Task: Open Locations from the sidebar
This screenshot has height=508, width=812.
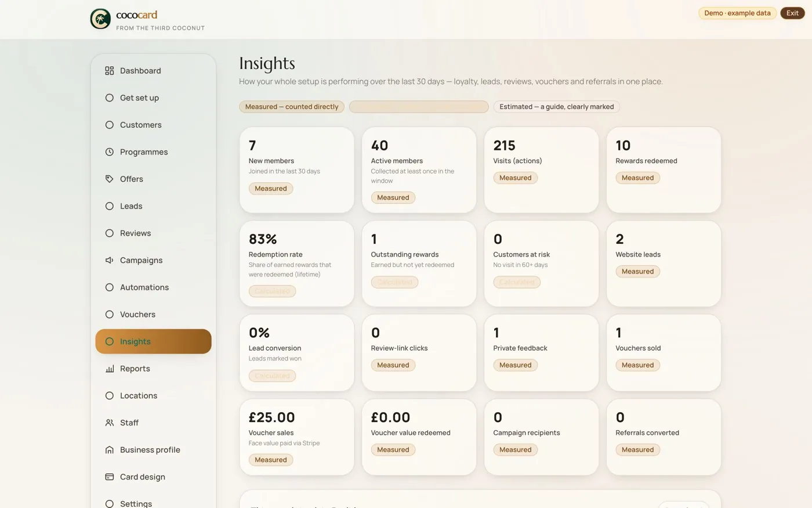Action: 153,396
